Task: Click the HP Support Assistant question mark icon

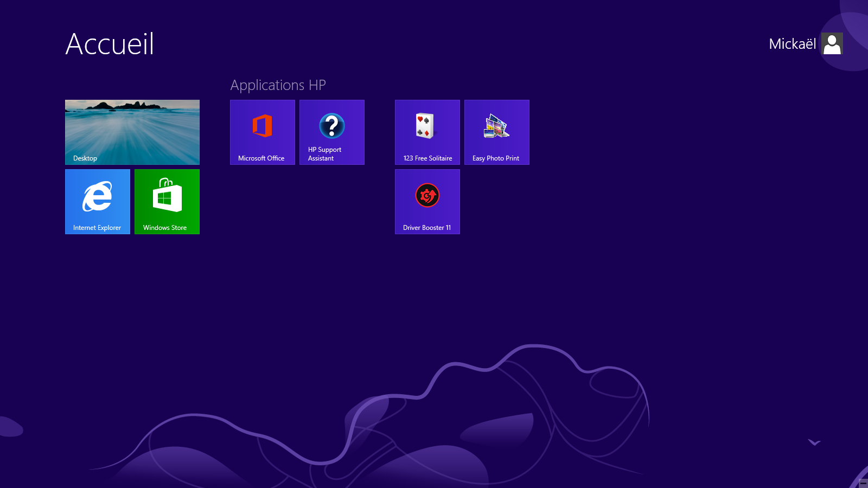Action: click(332, 126)
